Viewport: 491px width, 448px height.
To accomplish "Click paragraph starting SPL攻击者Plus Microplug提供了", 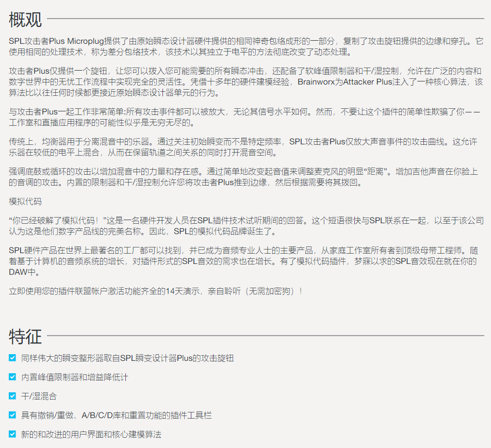I will pyautogui.click(x=246, y=46).
